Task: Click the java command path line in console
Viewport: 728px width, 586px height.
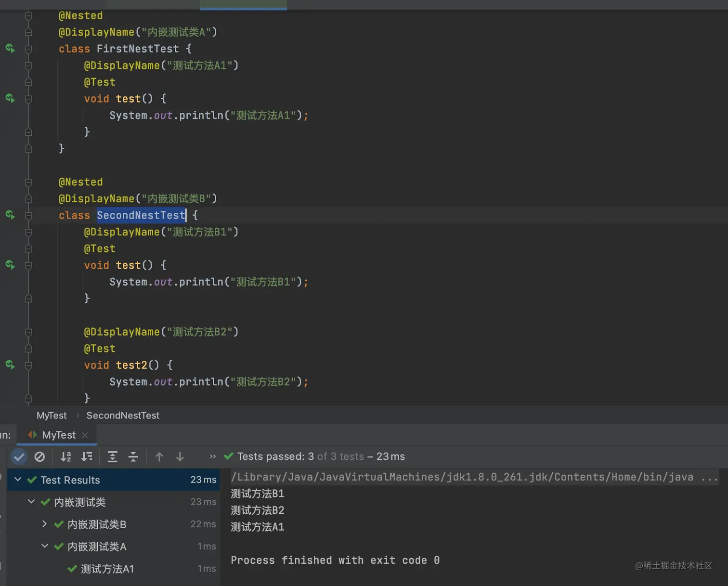Action: tap(474, 477)
